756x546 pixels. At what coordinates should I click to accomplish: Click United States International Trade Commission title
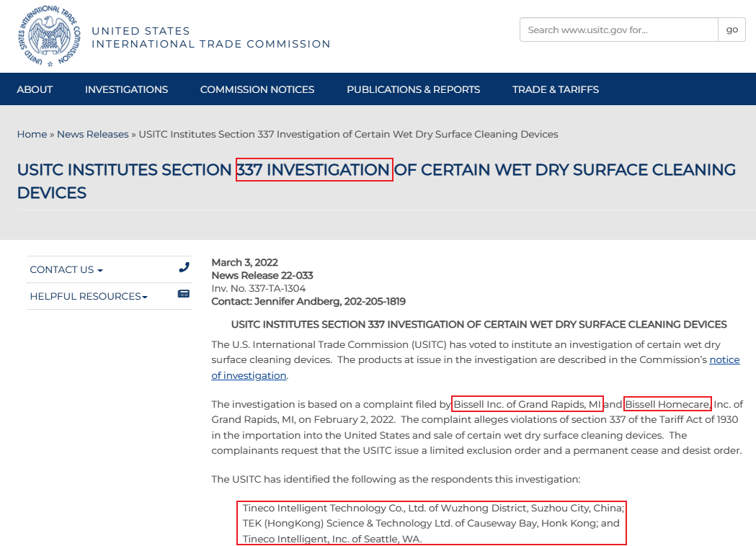click(x=211, y=37)
